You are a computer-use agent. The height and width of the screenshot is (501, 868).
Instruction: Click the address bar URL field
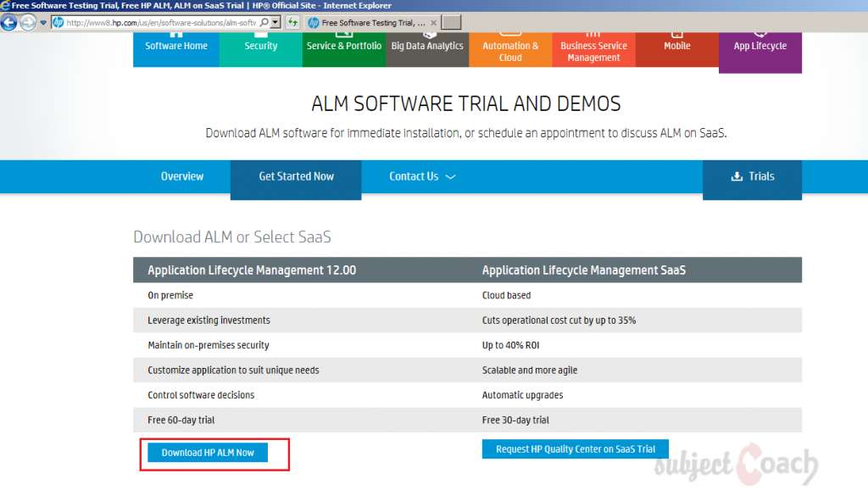pyautogui.click(x=161, y=23)
